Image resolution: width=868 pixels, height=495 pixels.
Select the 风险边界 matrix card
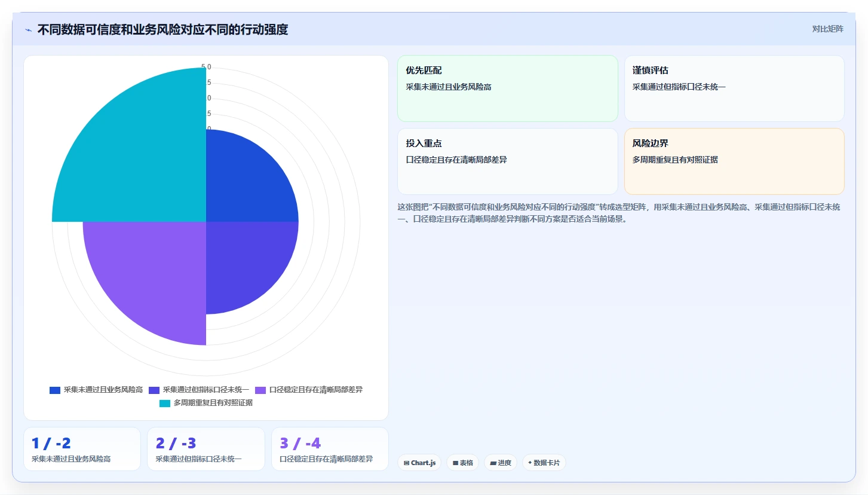click(734, 161)
